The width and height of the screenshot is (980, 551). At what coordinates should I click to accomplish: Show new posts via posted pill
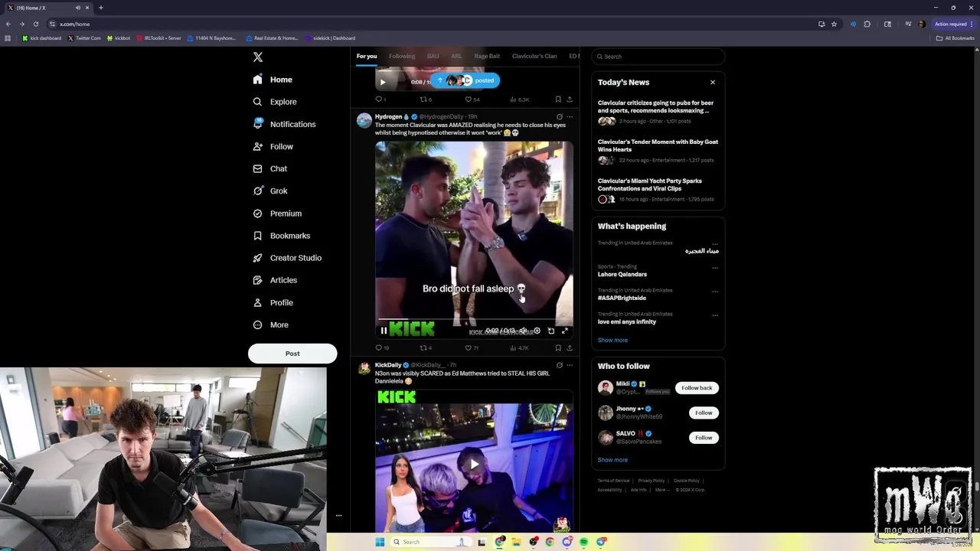pos(465,80)
